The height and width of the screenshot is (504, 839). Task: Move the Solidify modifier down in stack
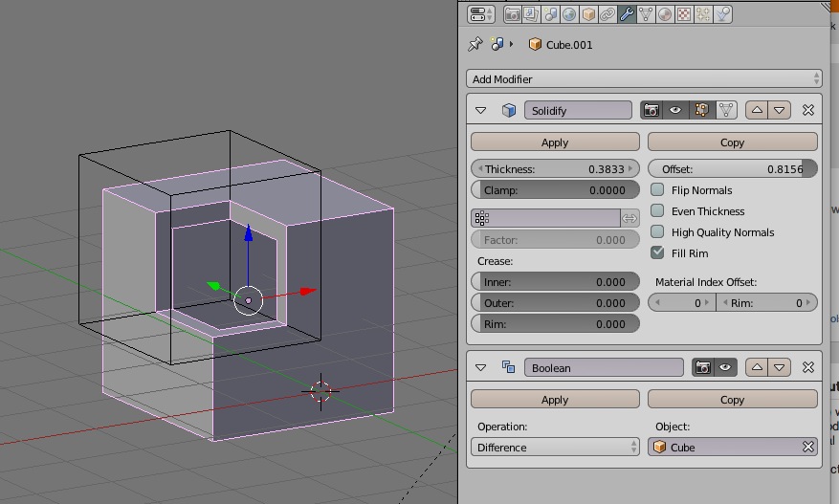779,111
